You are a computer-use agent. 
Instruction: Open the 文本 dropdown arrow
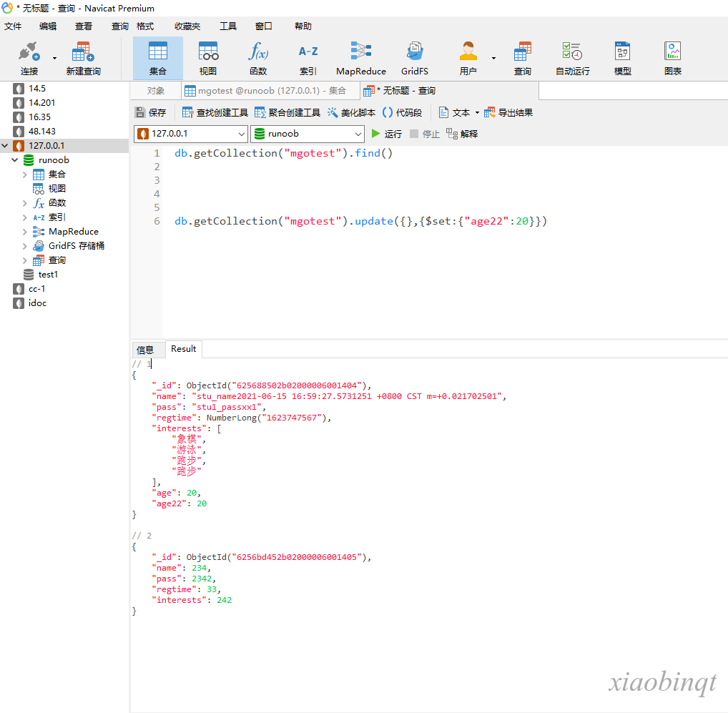tap(477, 113)
